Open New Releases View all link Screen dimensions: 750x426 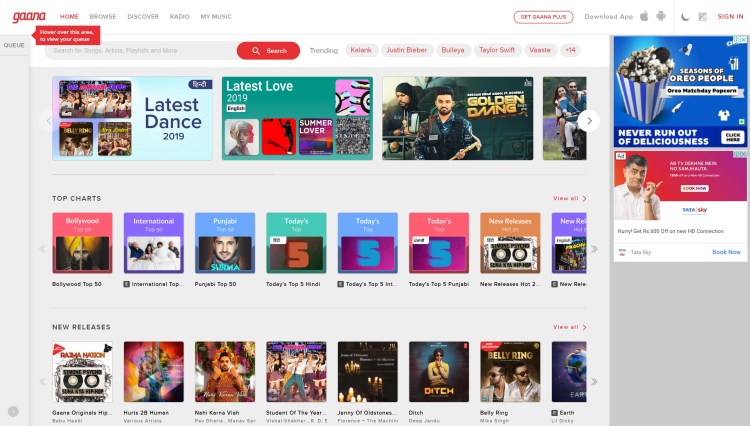click(570, 327)
